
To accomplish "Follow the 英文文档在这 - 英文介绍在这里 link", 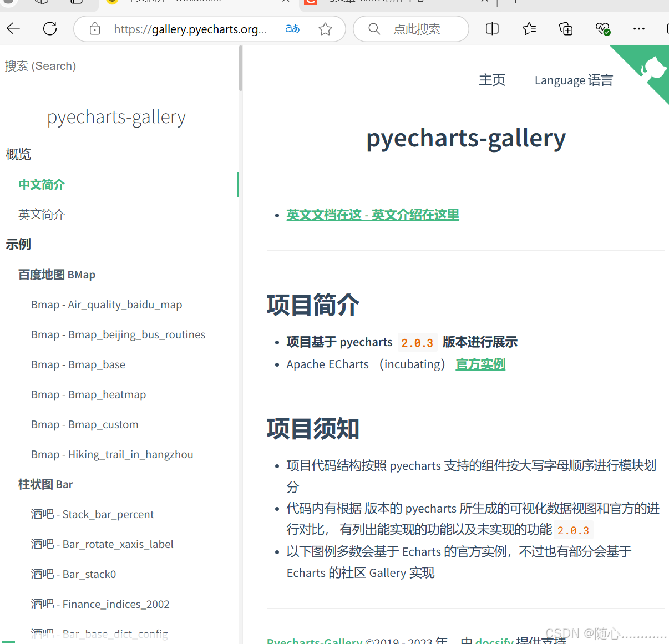I will tap(373, 215).
